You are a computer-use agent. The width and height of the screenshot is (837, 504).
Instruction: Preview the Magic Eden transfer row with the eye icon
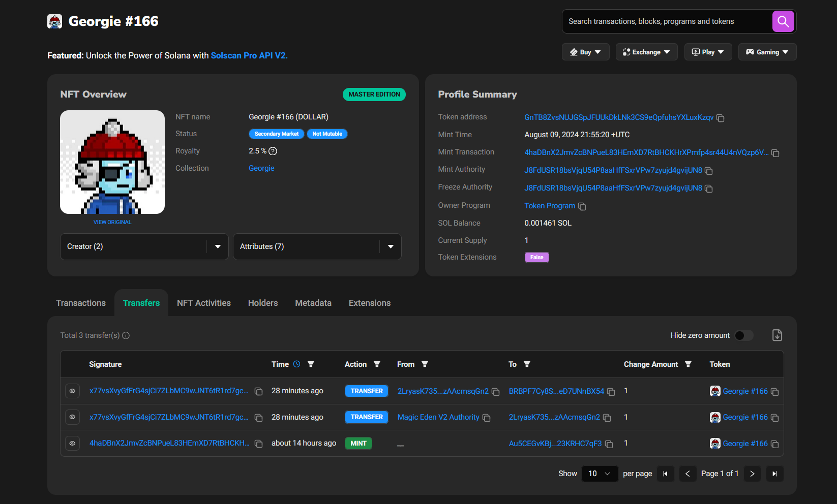tap(72, 417)
